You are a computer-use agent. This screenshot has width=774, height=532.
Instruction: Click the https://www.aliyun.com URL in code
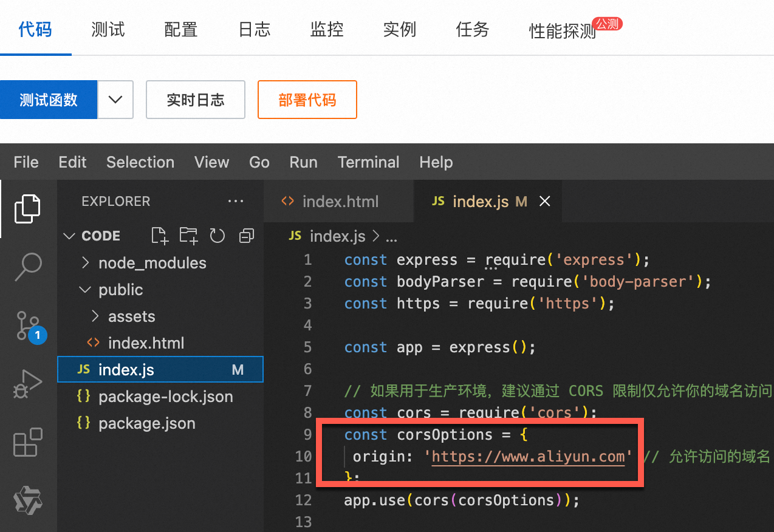[x=528, y=456]
